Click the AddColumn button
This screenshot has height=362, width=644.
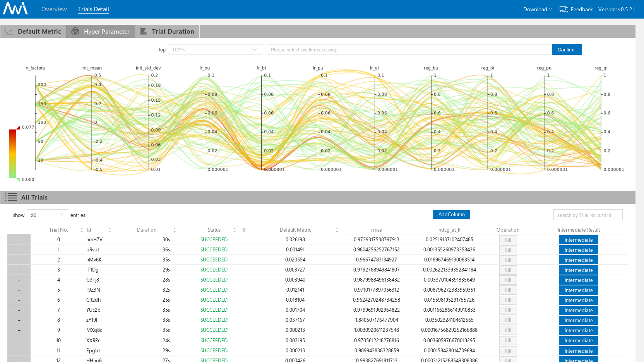point(451,214)
